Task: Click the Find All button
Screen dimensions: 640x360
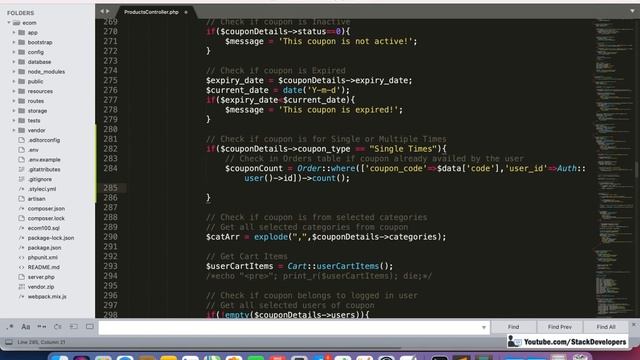Action: point(606,327)
